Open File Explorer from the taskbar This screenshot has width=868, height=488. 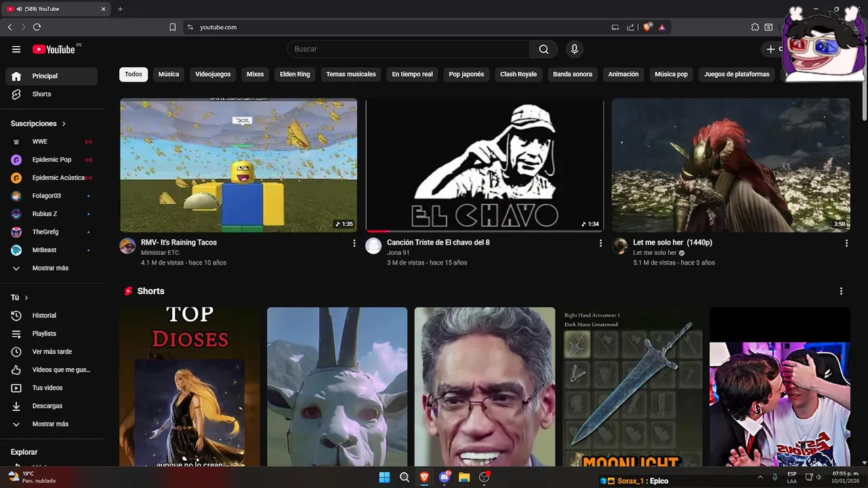coord(464,477)
